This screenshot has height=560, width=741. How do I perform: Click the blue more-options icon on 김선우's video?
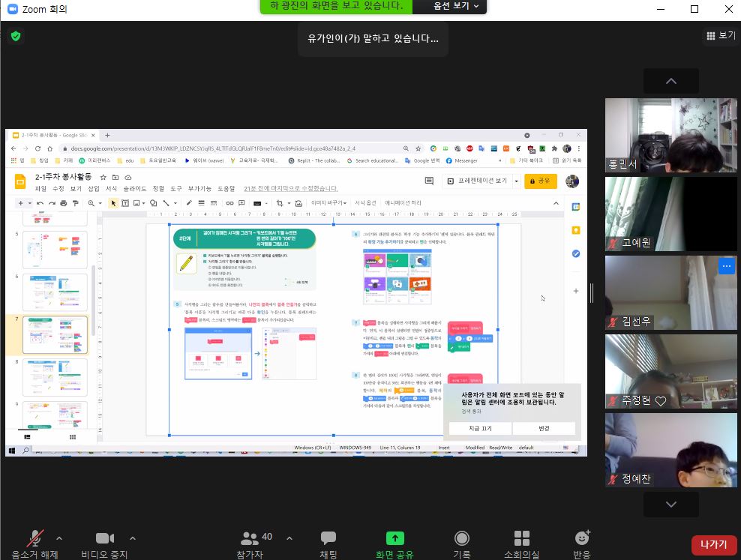[x=725, y=266]
